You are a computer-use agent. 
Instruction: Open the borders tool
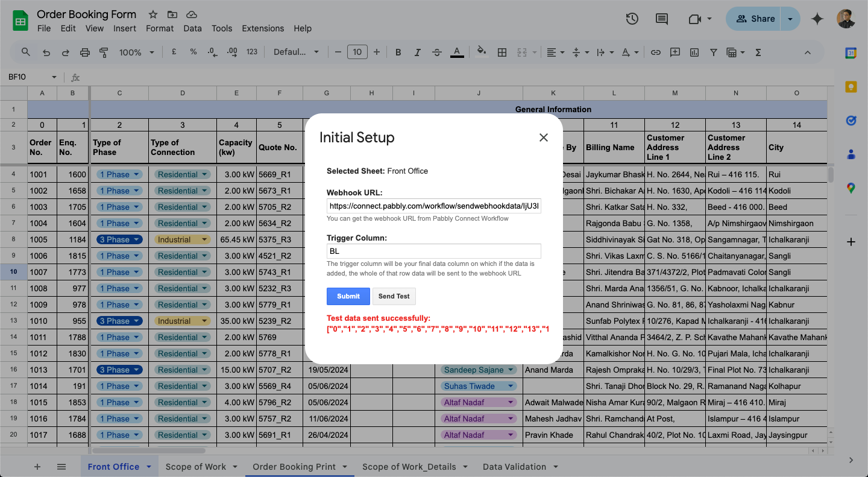click(x=502, y=52)
